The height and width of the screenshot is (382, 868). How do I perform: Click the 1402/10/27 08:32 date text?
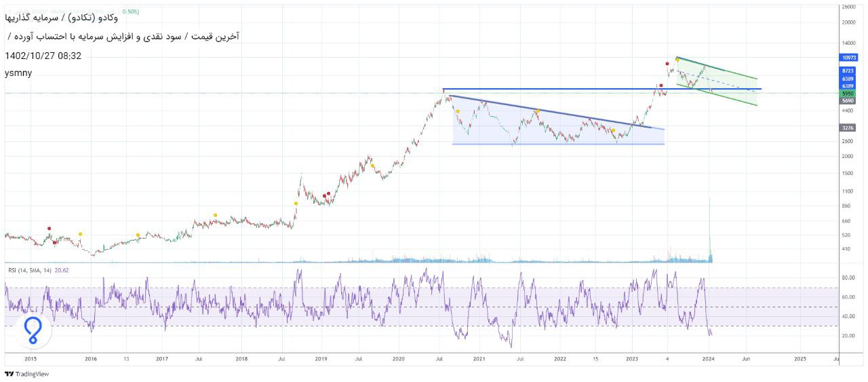pos(43,56)
